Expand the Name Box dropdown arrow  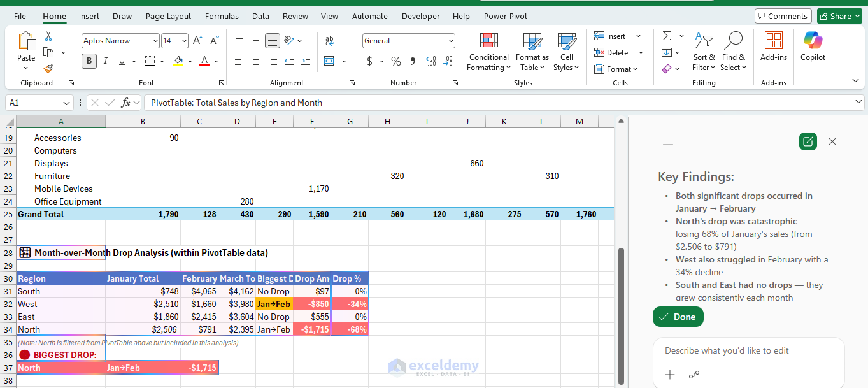(67, 103)
